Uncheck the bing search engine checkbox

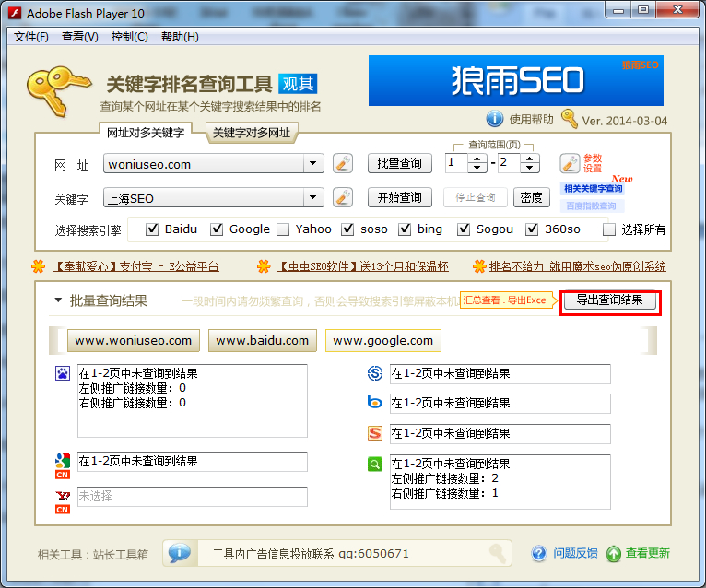[x=405, y=229]
